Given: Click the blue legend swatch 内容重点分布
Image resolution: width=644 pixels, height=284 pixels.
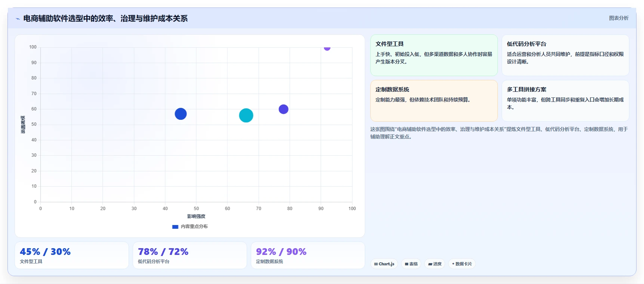Looking at the screenshot, I should click(175, 227).
